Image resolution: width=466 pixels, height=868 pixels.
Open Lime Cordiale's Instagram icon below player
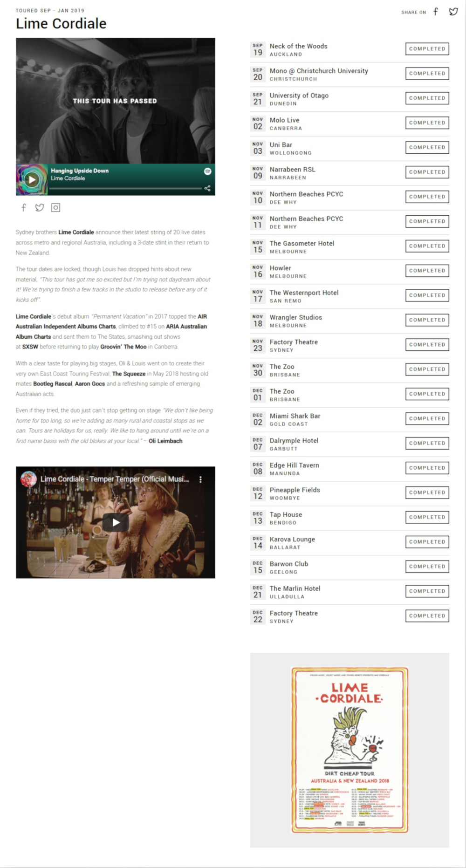coord(55,208)
